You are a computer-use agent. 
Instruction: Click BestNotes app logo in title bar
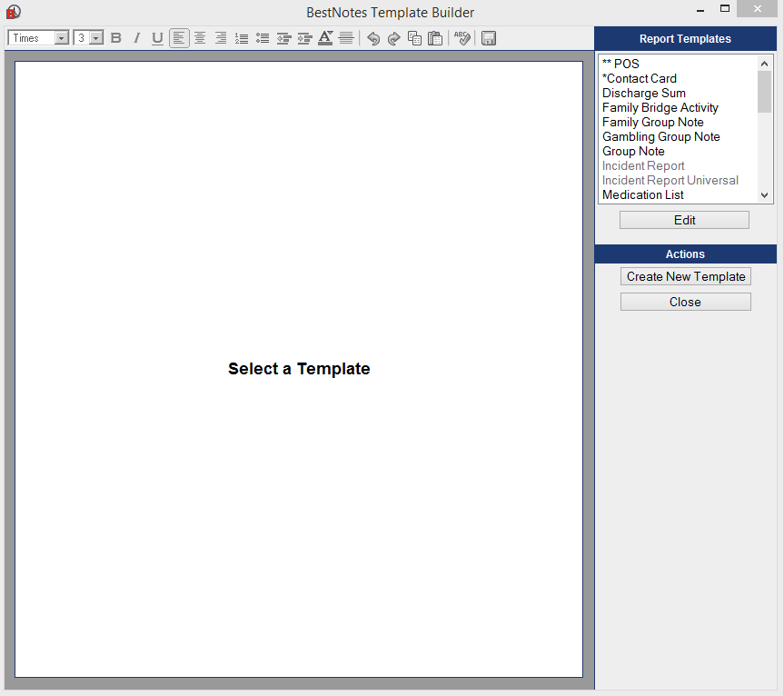[x=14, y=12]
